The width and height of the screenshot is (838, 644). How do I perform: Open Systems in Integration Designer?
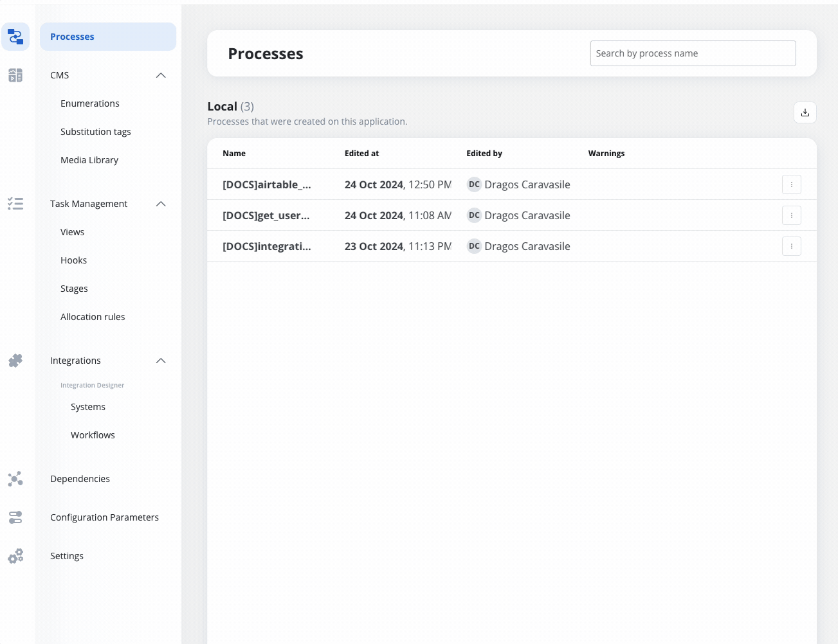click(88, 407)
